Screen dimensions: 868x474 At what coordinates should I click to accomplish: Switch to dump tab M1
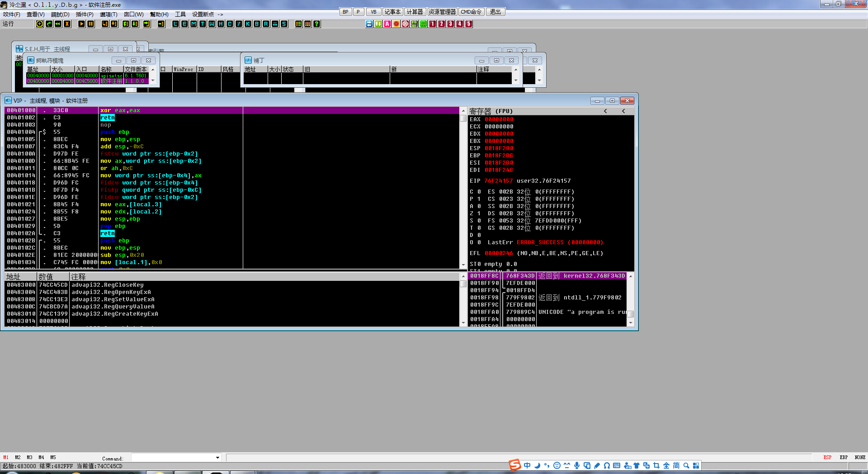point(6,458)
